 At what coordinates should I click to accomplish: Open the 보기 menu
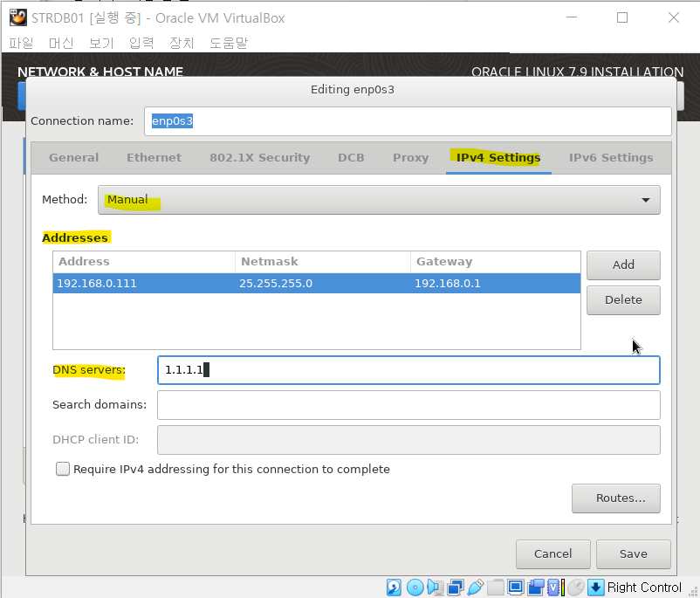pyautogui.click(x=101, y=43)
